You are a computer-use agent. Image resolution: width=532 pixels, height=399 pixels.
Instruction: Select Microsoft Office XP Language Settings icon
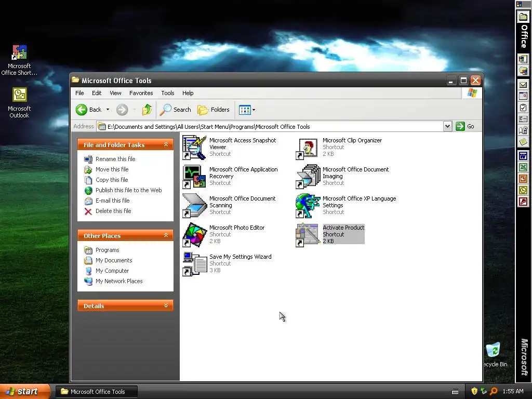coord(308,206)
